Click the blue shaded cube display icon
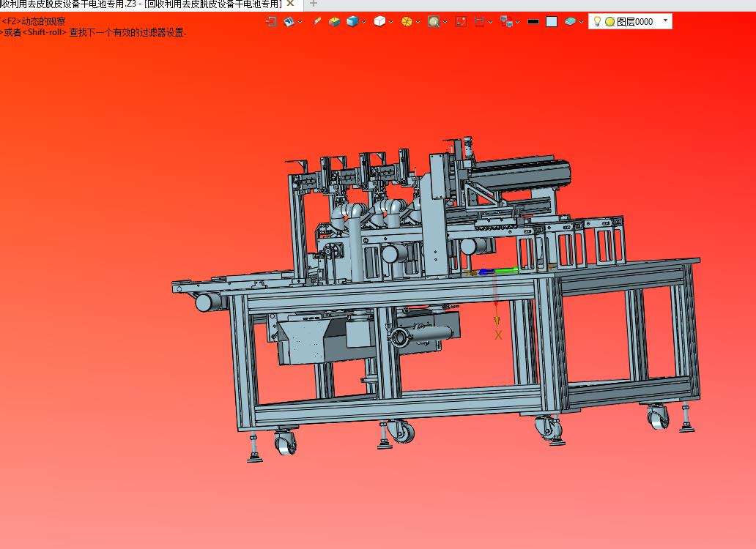 tap(352, 22)
